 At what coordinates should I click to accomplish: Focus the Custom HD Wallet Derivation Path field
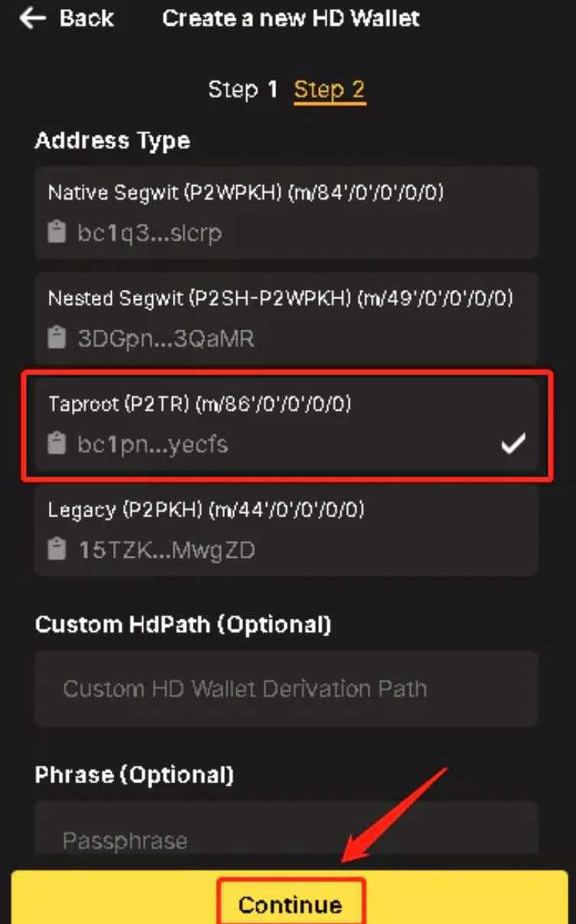coord(286,688)
